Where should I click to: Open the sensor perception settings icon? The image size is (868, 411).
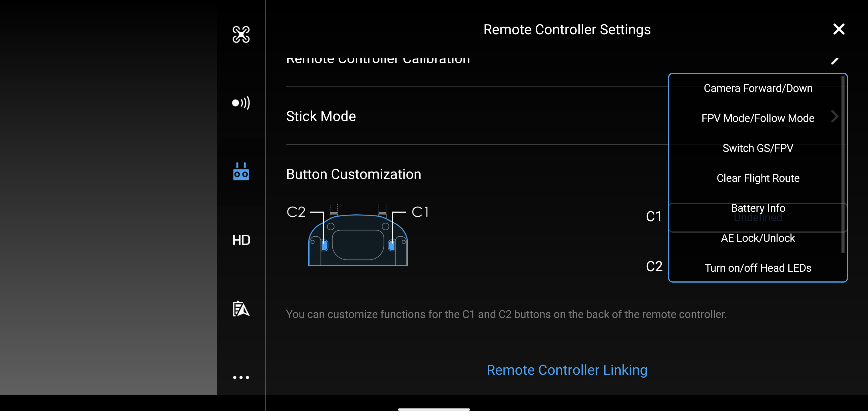pos(241,103)
